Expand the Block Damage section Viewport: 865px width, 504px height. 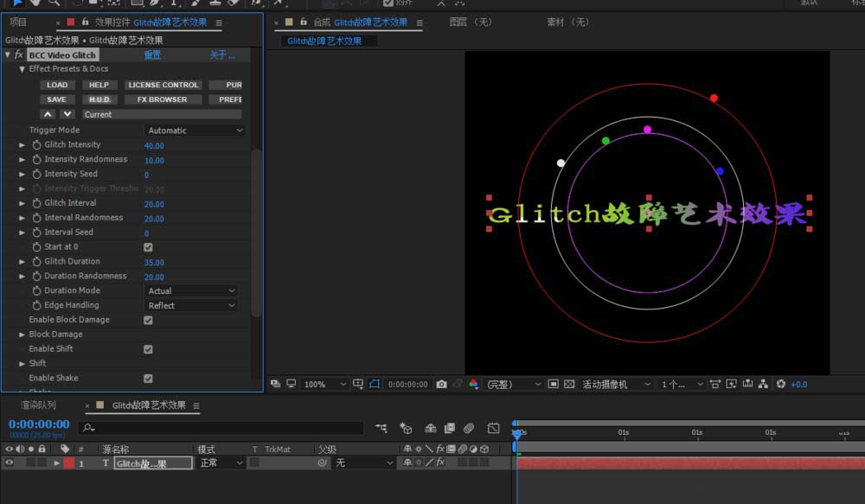point(22,335)
